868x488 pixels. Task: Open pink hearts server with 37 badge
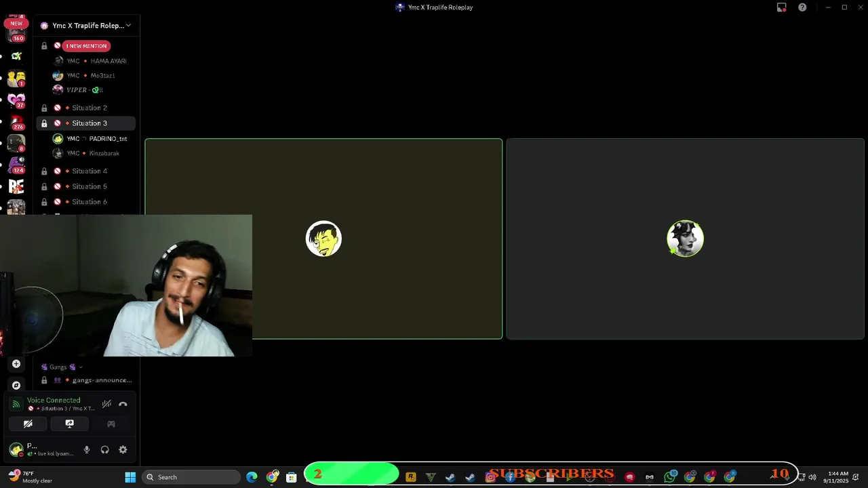[x=16, y=100]
